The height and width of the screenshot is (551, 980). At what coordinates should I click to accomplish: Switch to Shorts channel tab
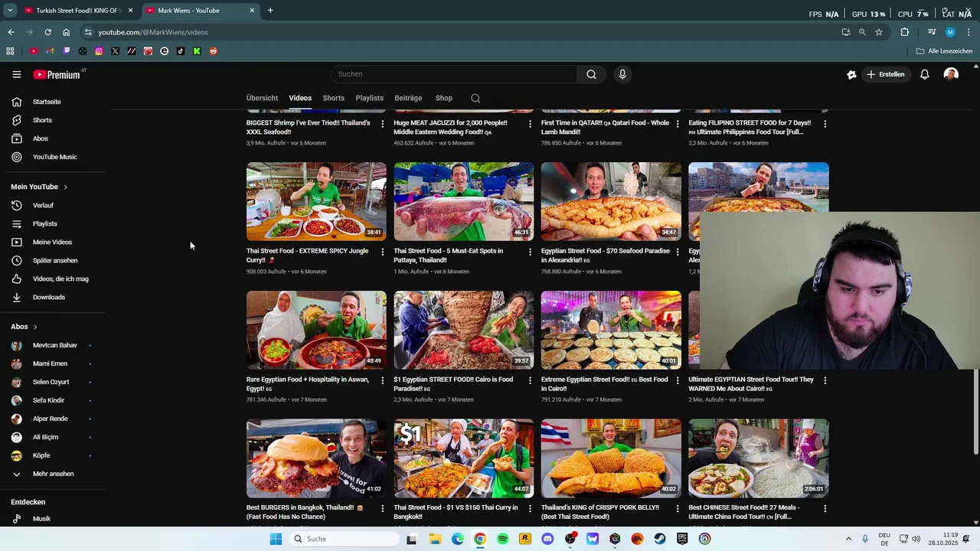pyautogui.click(x=333, y=98)
